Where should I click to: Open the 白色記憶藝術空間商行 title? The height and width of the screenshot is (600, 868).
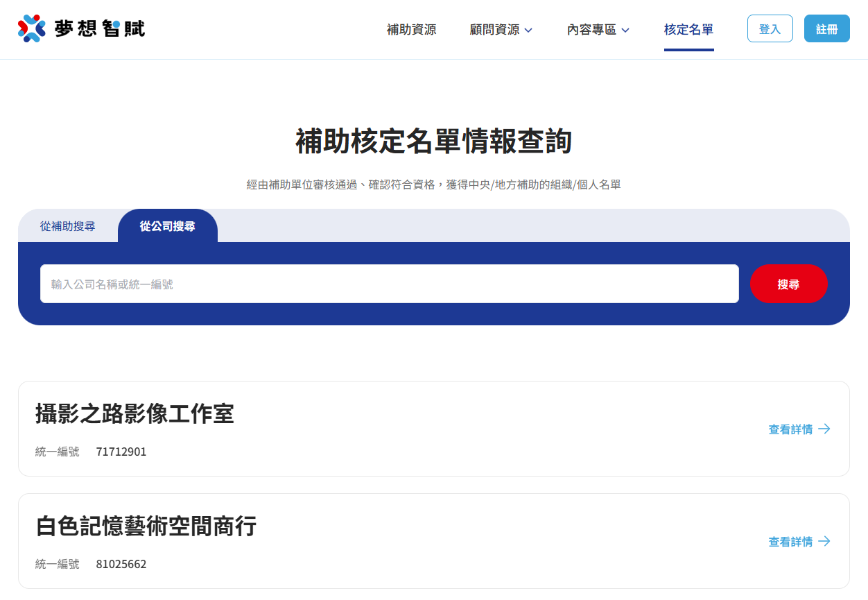coord(146,526)
